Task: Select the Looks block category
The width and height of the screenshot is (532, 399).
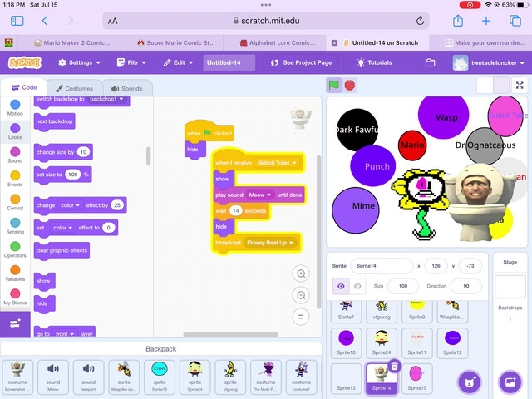Action: [x=15, y=131]
